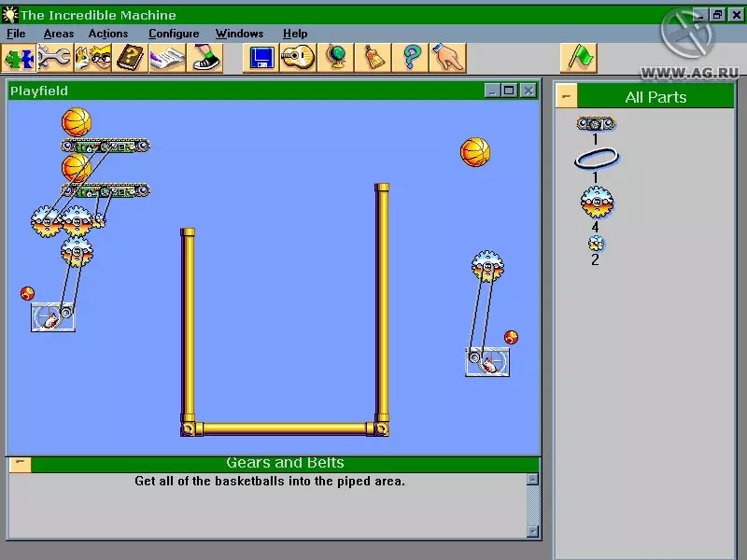Open the Configure menu
Image resolution: width=747 pixels, height=560 pixels.
tap(174, 34)
